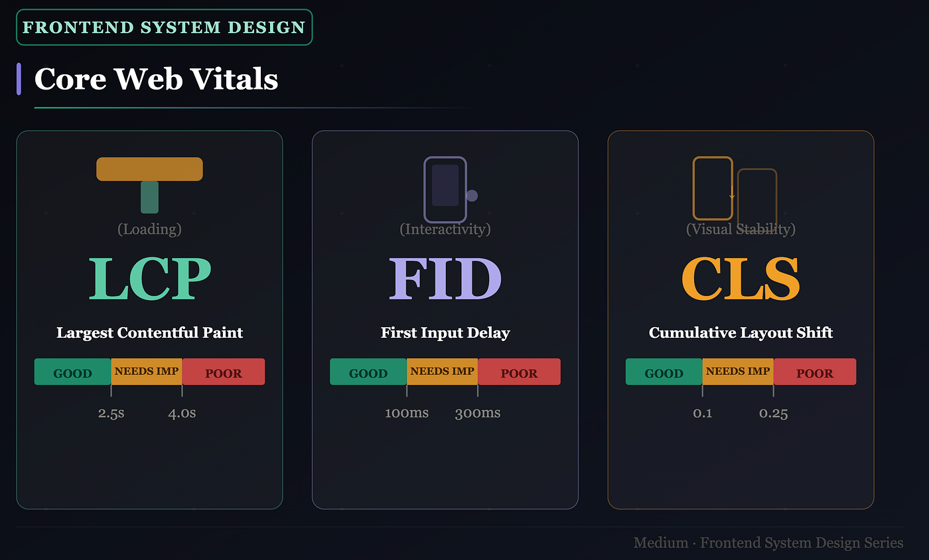Viewport: 929px width, 560px height.
Task: Click the faded right frame in CLS icon
Action: [x=757, y=194]
